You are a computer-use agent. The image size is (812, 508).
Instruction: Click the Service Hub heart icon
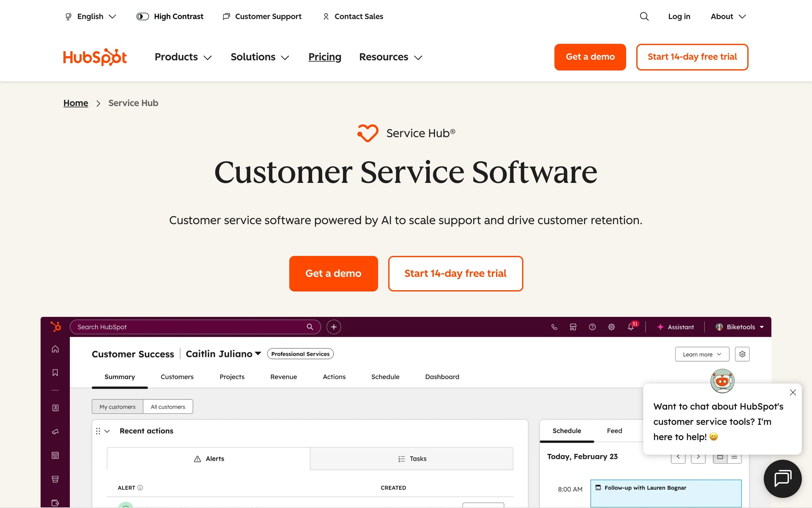368,133
